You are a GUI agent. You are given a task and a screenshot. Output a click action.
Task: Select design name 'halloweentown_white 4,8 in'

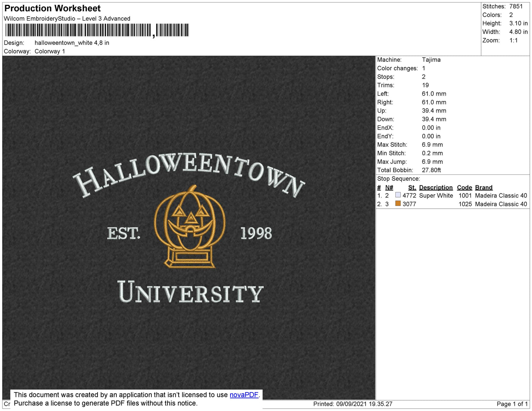coord(72,43)
